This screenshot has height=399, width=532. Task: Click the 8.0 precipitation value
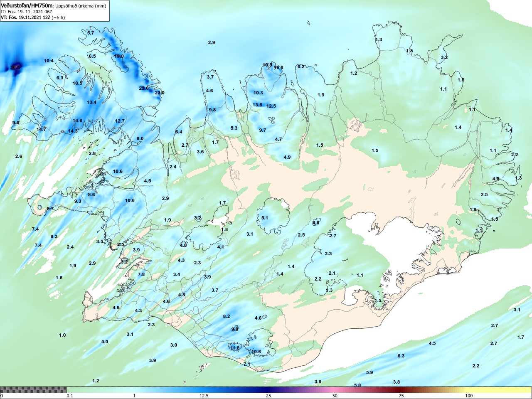click(140, 138)
